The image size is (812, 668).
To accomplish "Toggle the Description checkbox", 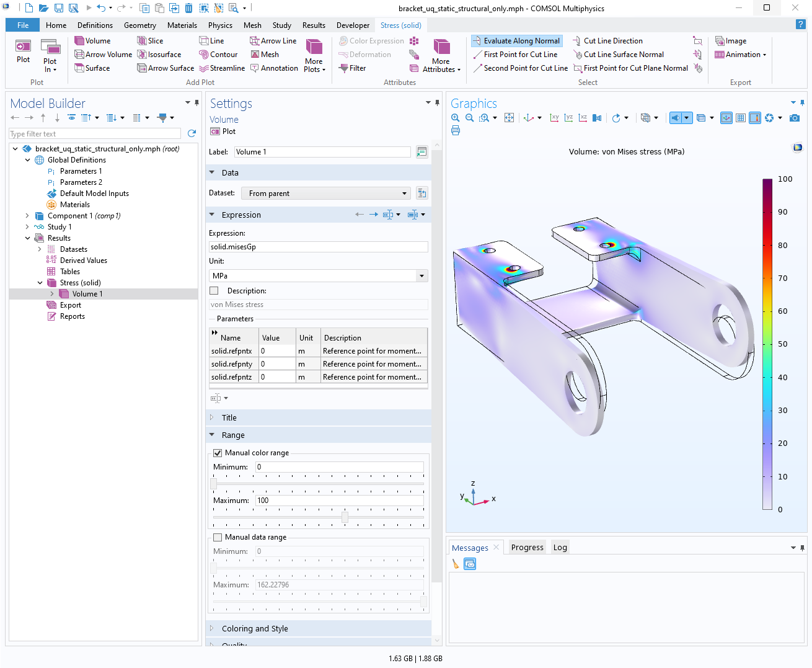I will [214, 291].
